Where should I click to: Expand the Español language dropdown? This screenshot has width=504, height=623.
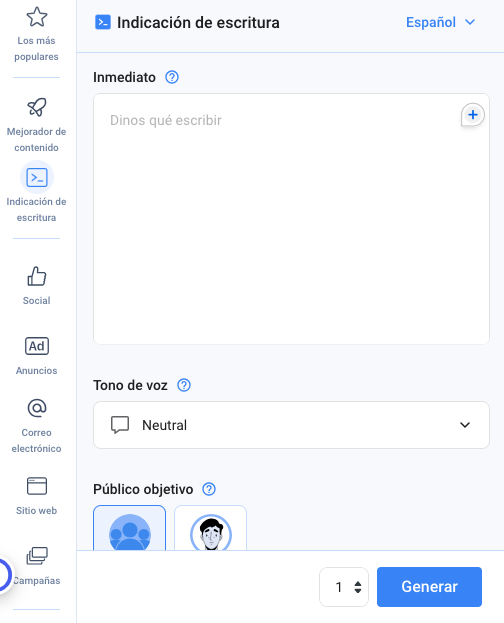(440, 22)
